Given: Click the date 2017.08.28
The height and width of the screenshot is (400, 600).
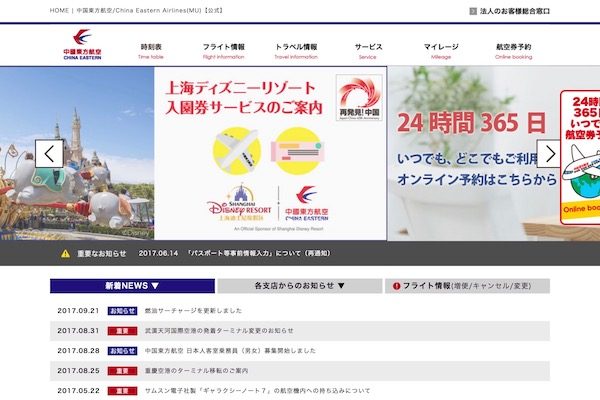Looking at the screenshot, I should point(78,351).
